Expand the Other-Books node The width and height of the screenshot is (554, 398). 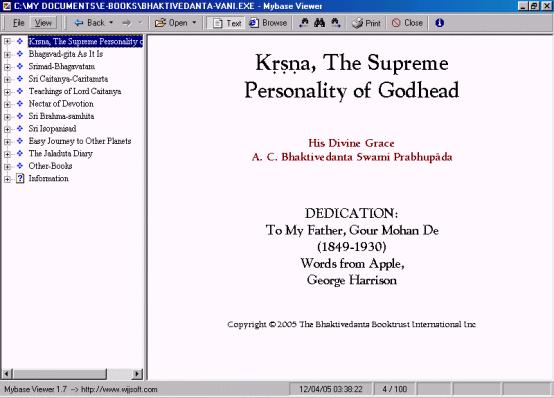(7, 166)
